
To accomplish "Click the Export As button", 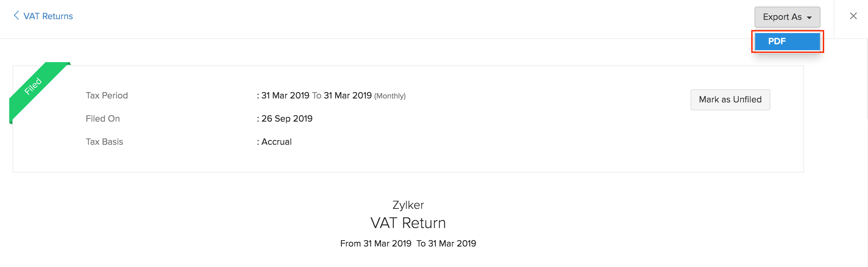I will pos(787,17).
